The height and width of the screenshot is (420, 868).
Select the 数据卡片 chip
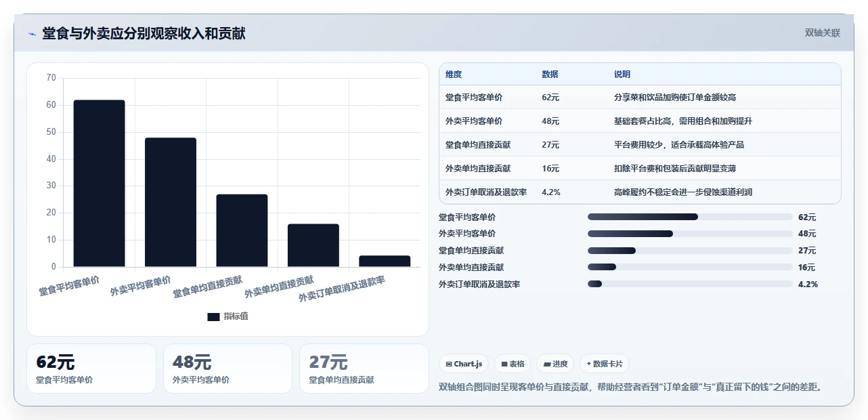605,364
